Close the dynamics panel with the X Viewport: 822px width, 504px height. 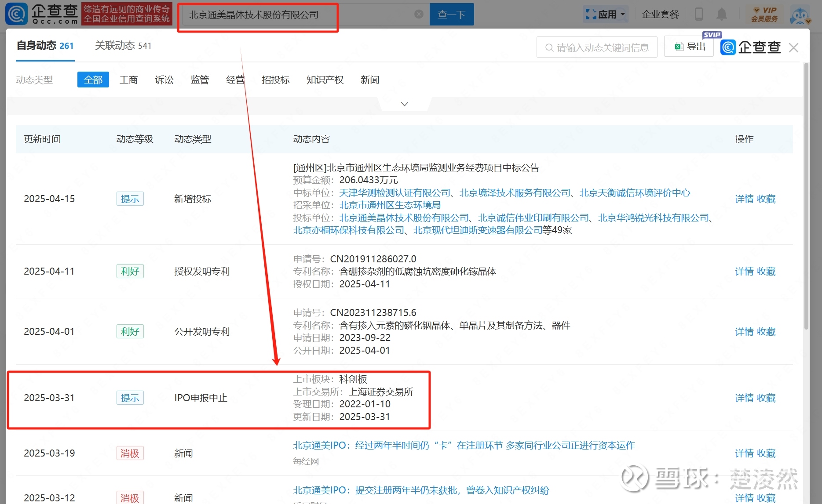pos(793,47)
